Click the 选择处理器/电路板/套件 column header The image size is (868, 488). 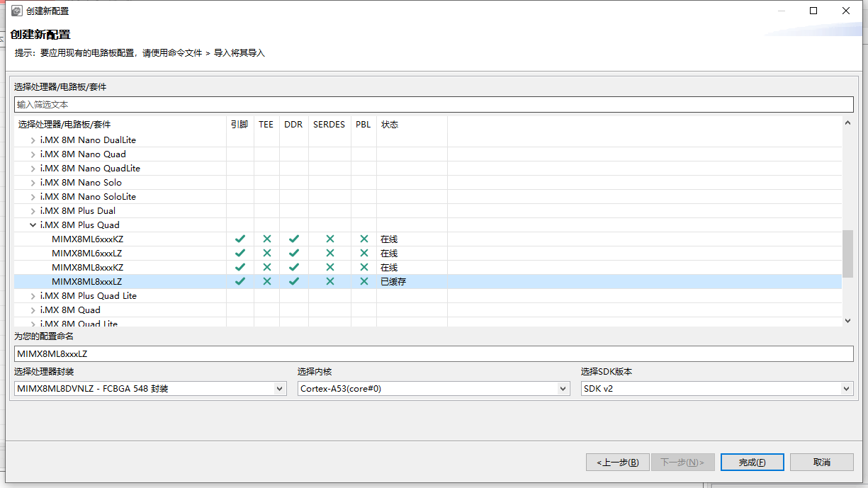(120, 125)
